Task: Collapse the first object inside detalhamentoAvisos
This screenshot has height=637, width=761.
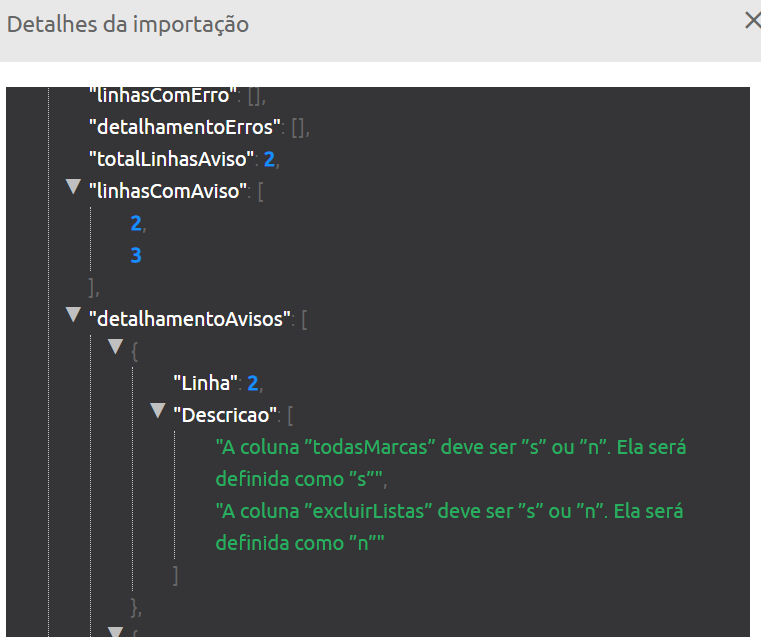Action: 115,347
